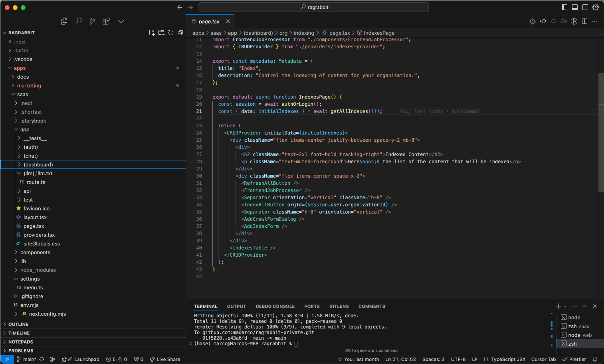Click the editor vertical scrollbar

(x=601, y=132)
